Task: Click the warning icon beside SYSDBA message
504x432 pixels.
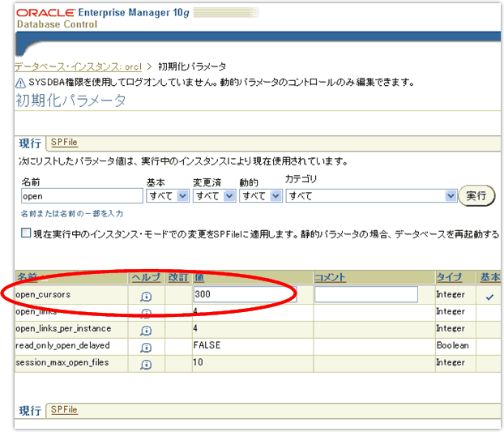Action: 20,83
